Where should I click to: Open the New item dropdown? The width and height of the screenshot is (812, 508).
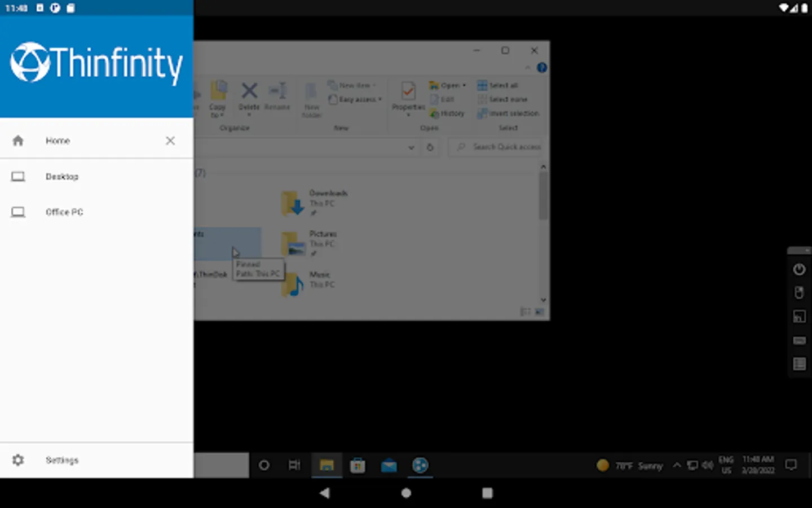pos(352,85)
